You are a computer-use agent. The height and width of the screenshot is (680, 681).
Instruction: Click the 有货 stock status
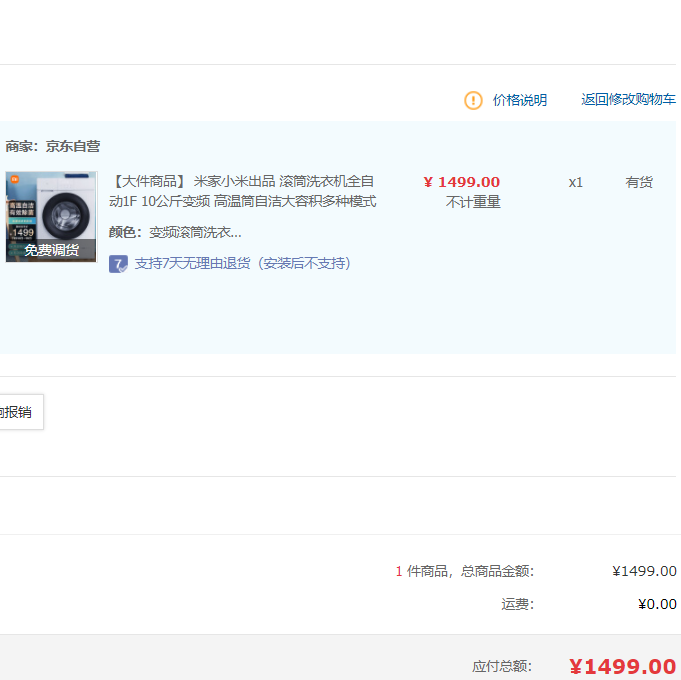coord(639,182)
